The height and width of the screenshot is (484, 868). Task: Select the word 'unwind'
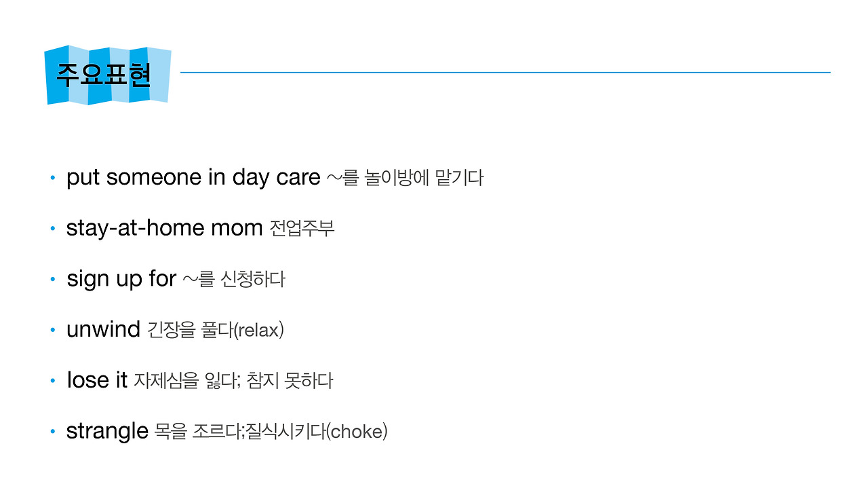pos(103,329)
